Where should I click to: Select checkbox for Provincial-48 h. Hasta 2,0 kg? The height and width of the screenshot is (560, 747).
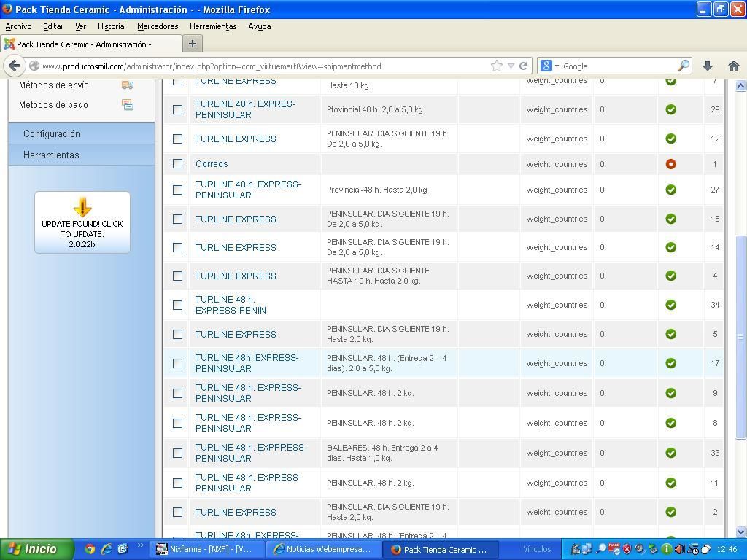tap(178, 190)
